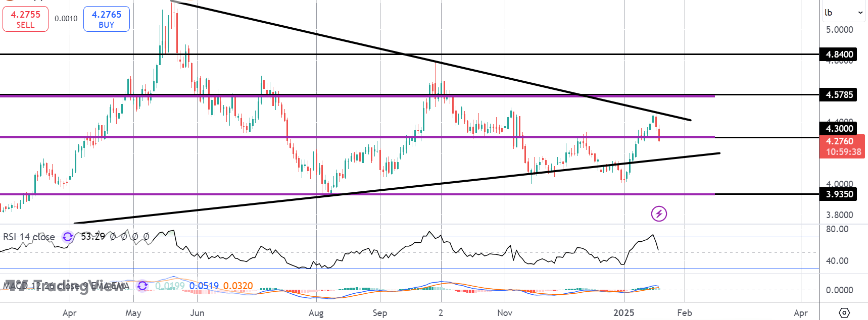This screenshot has width=868, height=320.
Task: Click the 40.00 RSI scale value
Action: pos(837,261)
